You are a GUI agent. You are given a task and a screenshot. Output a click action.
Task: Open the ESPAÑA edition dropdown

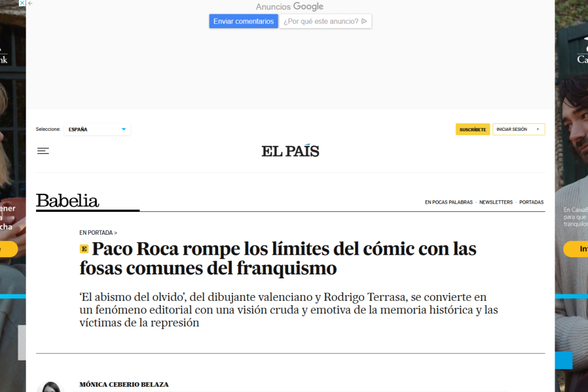[97, 129]
